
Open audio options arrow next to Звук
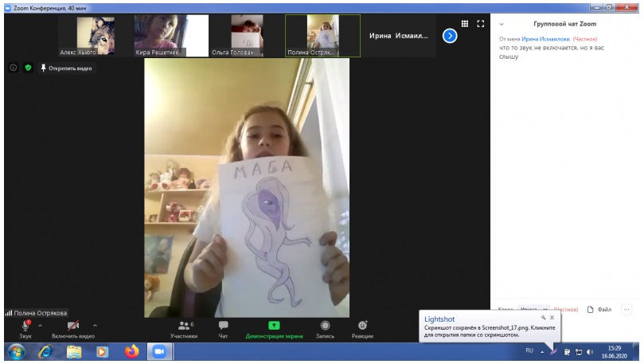point(41,326)
